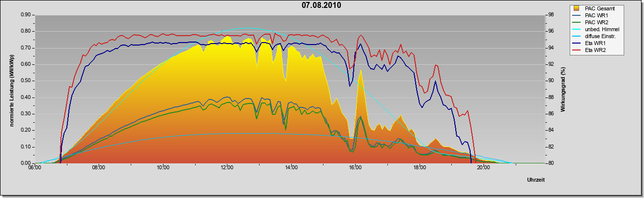The height and width of the screenshot is (198, 644).
Task: Click the 20:00 label on the time axis
Action: coord(483,168)
